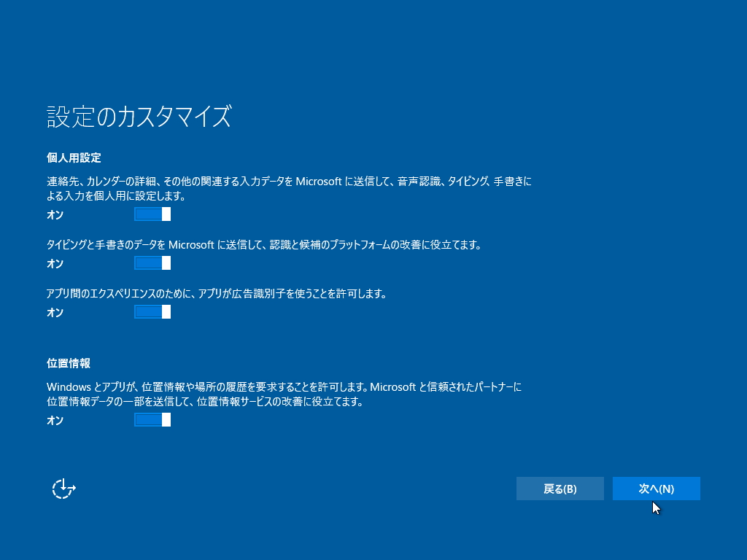Click the アプリ間のエクスペリエンス sentence
This screenshot has width=747, height=560.
[216, 294]
